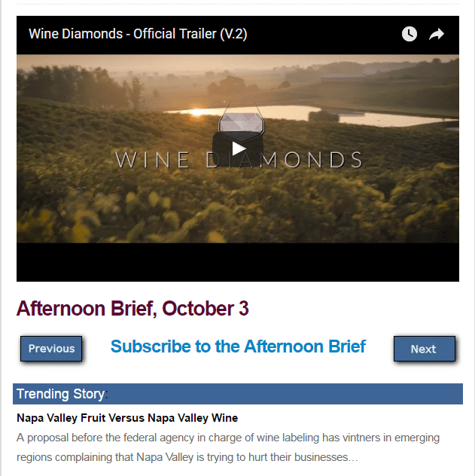Click the black letterbox bar beneath the video
The height and width of the screenshot is (476, 475).
[x=238, y=262]
